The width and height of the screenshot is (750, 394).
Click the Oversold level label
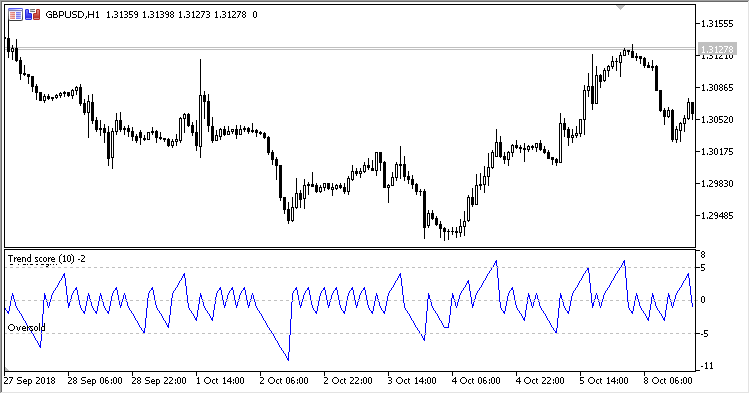point(27,328)
